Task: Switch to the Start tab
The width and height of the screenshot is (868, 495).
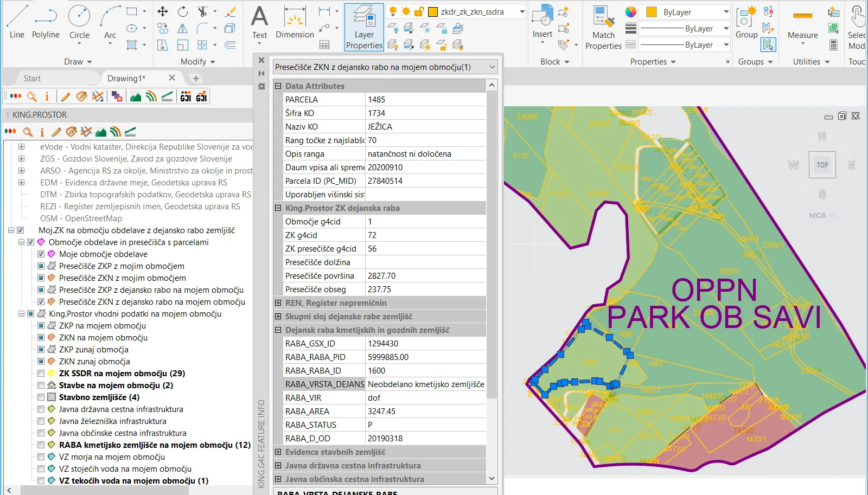Action: coord(33,79)
